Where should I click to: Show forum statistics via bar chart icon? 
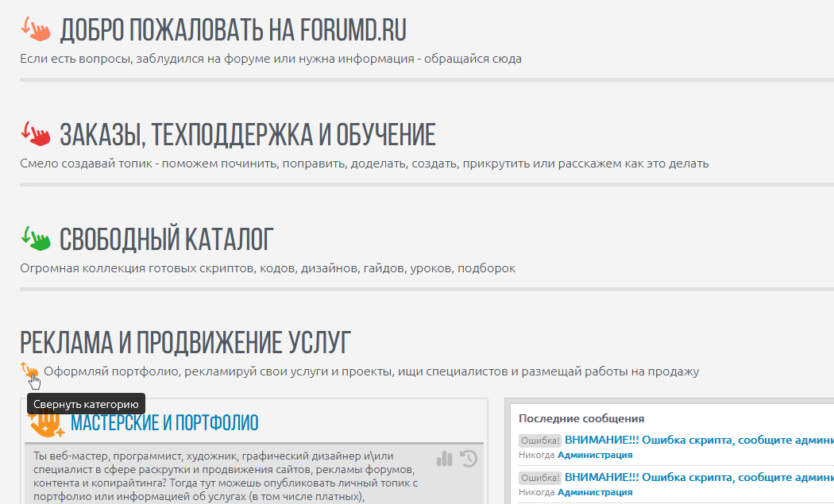click(444, 458)
